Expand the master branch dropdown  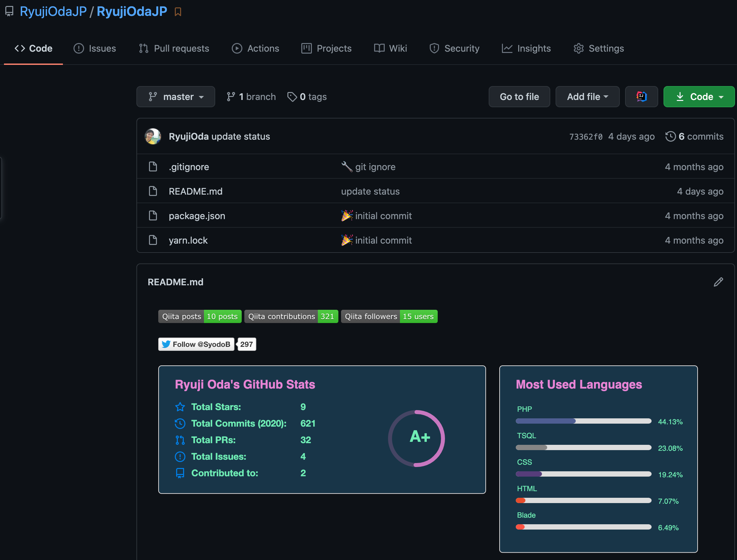pos(176,97)
